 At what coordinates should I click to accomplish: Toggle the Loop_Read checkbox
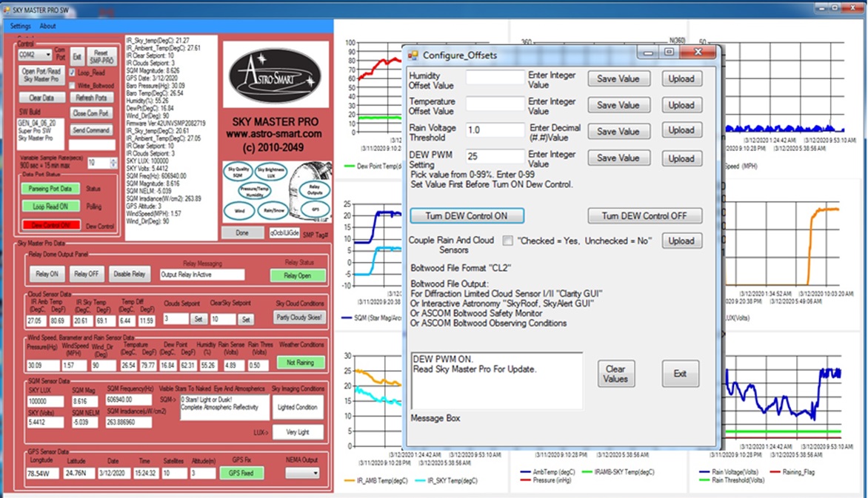click(72, 73)
